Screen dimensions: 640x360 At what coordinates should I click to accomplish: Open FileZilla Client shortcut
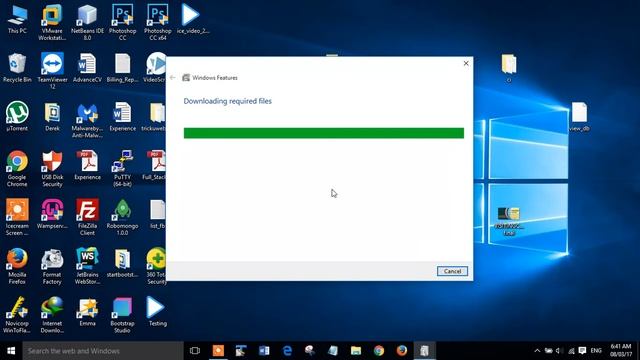coord(87,218)
